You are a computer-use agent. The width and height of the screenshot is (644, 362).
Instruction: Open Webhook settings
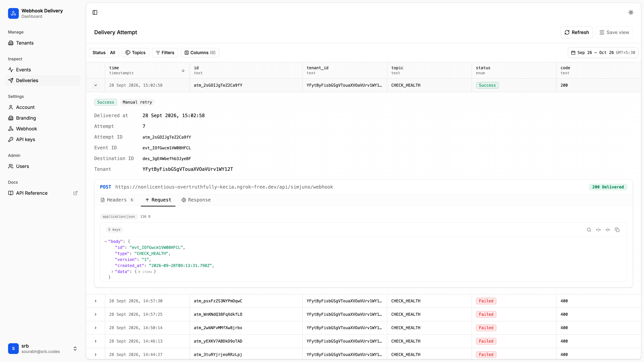coord(43,129)
